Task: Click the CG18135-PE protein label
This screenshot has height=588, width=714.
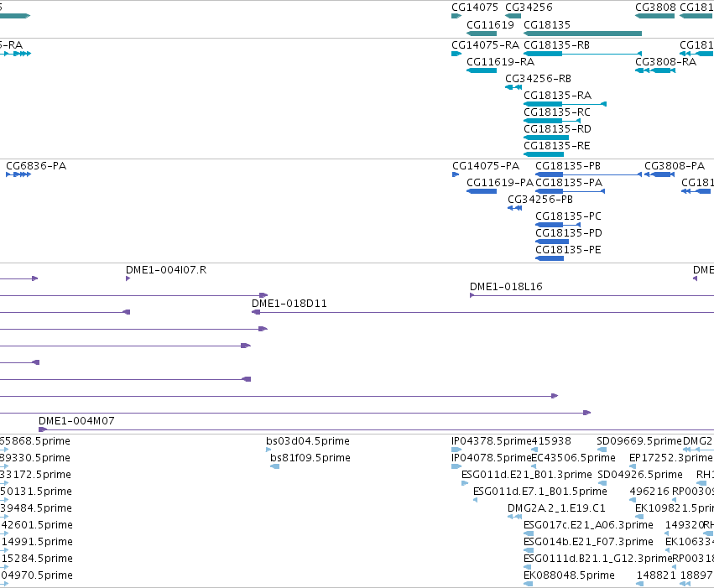Action: (x=568, y=250)
